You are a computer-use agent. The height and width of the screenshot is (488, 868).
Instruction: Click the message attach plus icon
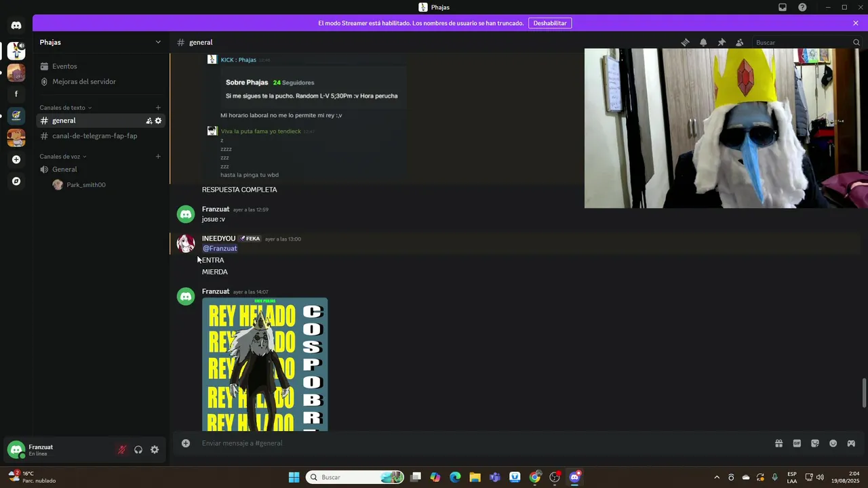186,443
